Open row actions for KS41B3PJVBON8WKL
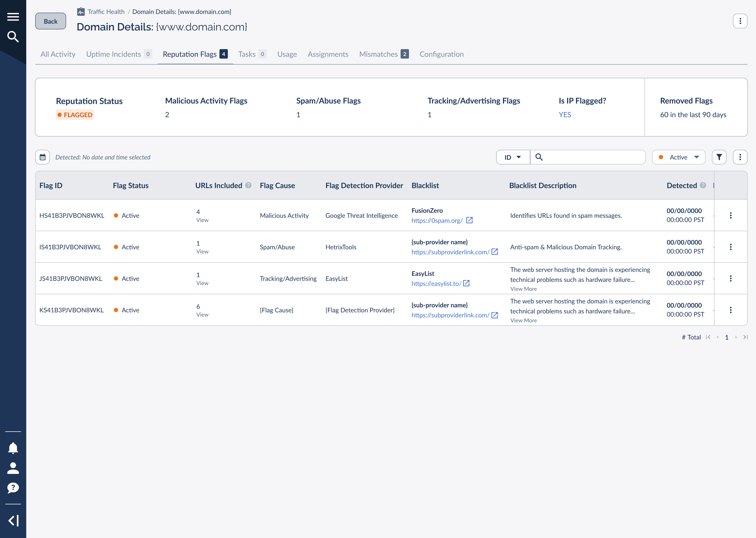The image size is (756, 538). tap(731, 310)
